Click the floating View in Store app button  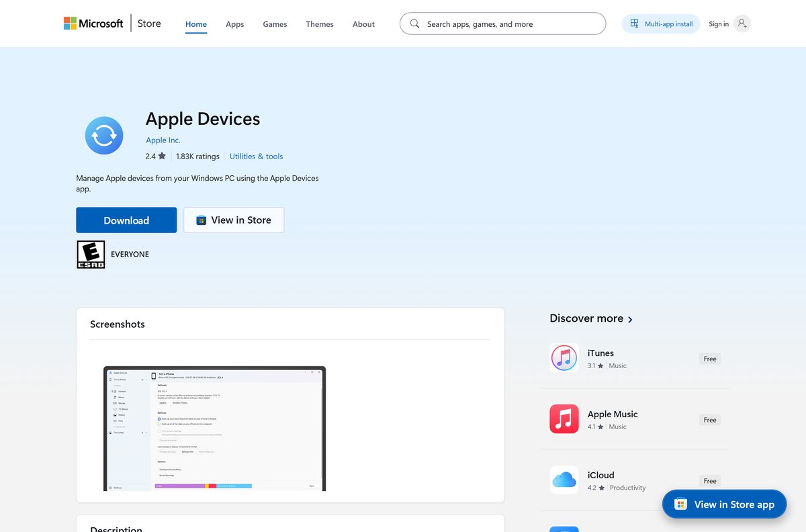724,504
